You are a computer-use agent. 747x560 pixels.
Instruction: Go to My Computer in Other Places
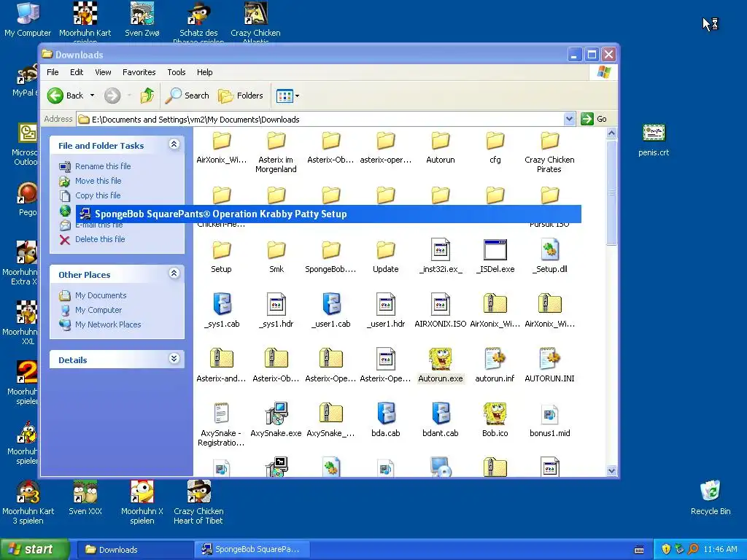pyautogui.click(x=98, y=310)
